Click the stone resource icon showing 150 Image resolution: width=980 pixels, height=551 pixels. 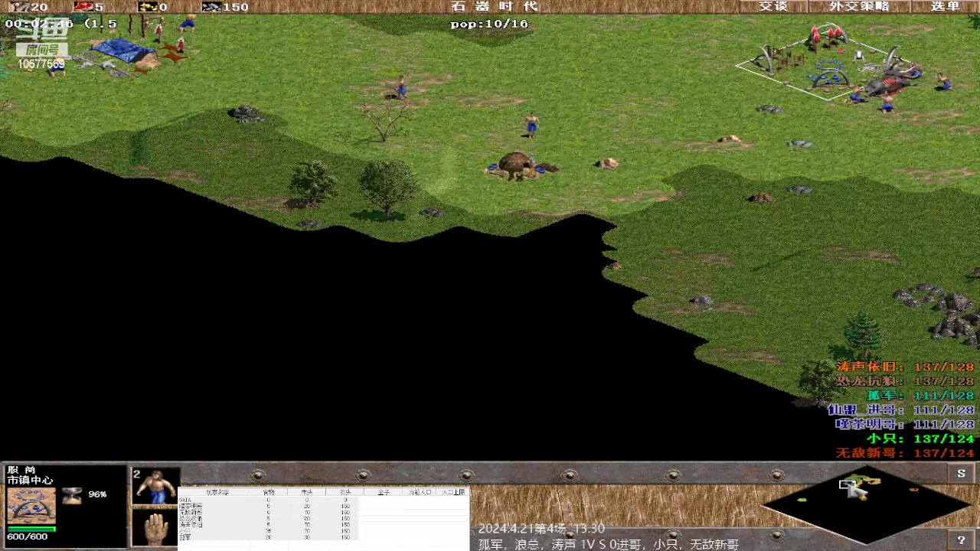click(x=211, y=7)
